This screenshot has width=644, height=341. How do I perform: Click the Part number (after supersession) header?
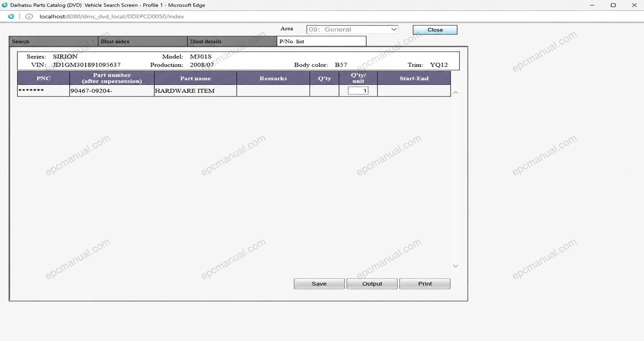click(x=112, y=78)
